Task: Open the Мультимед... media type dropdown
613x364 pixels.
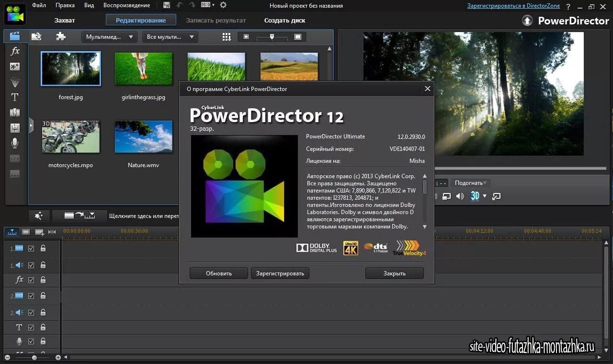Action: [x=110, y=37]
